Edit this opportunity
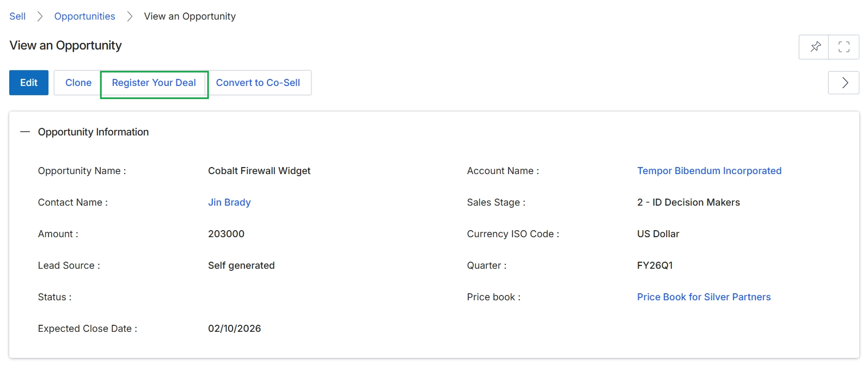This screenshot has height=371, width=868. (29, 83)
